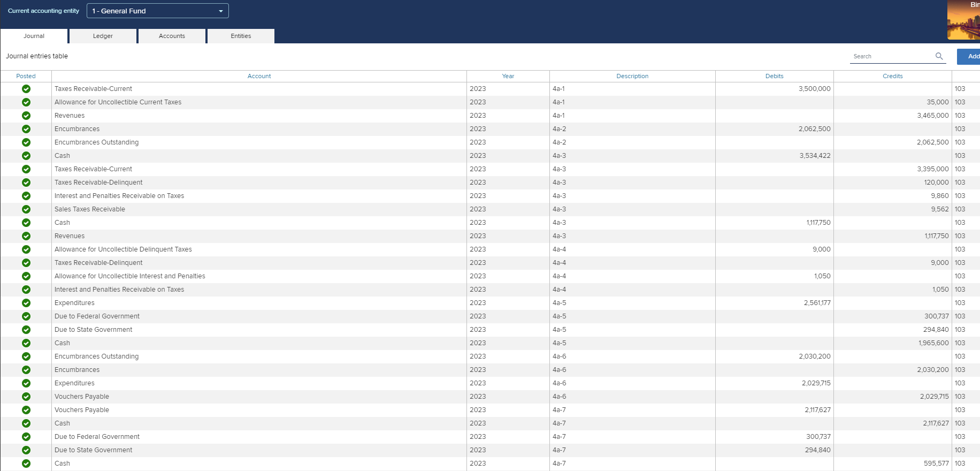Click posted checkmark for Cash 595,577 credit row
This screenshot has width=980, height=471.
pos(26,464)
